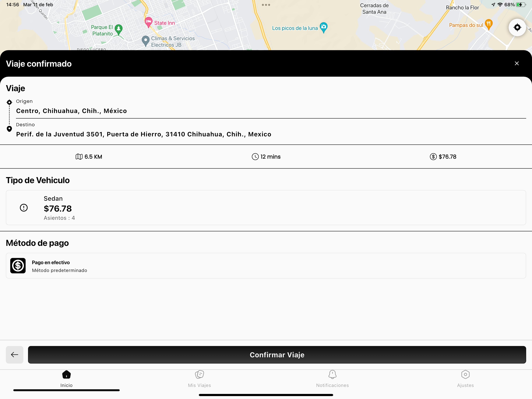Screen dimensions: 532x399
Task: Open the Inicio tab
Action: [x=66, y=379]
